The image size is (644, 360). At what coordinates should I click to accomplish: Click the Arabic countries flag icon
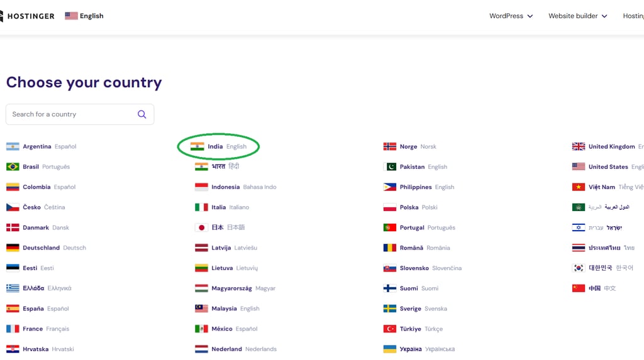pos(579,207)
